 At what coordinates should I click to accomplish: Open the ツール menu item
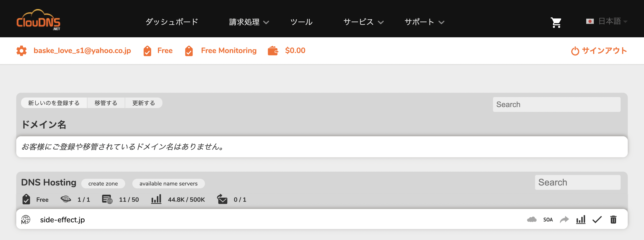(x=301, y=22)
